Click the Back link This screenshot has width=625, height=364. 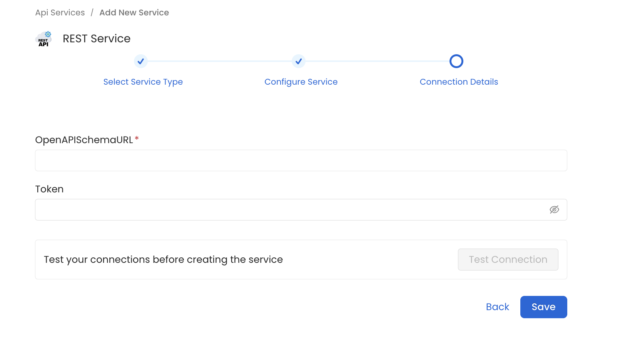pyautogui.click(x=497, y=307)
